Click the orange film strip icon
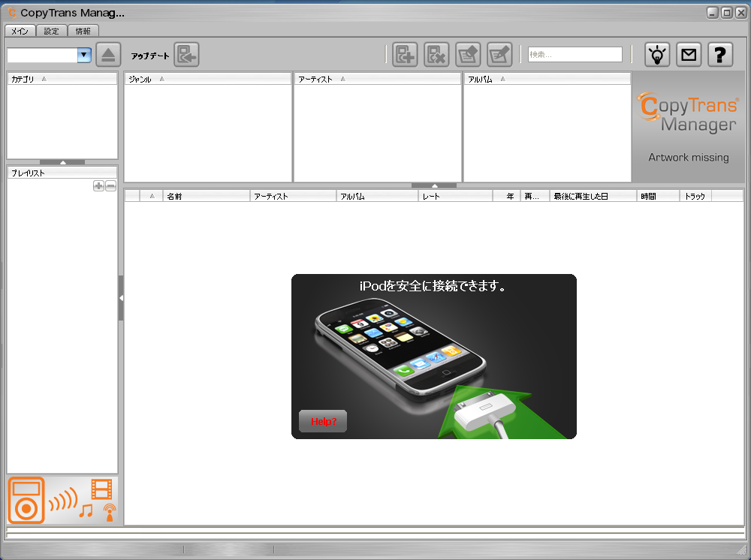Screen dimensions: 751x560 tap(101, 489)
